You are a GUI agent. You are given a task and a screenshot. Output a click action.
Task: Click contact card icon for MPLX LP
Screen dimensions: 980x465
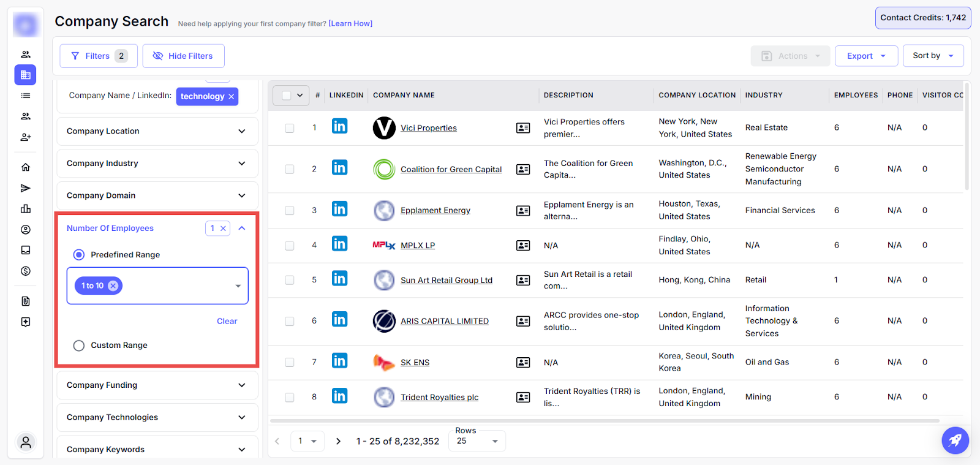click(522, 246)
